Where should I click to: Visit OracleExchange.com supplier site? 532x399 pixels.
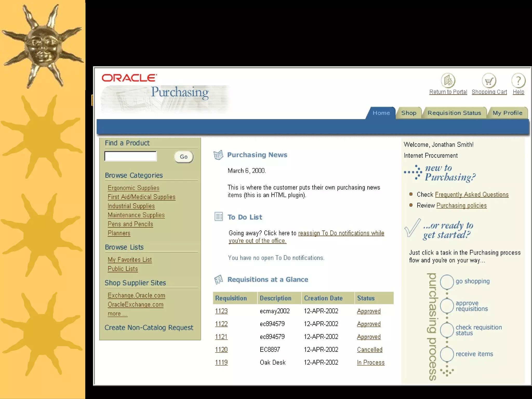(x=136, y=304)
